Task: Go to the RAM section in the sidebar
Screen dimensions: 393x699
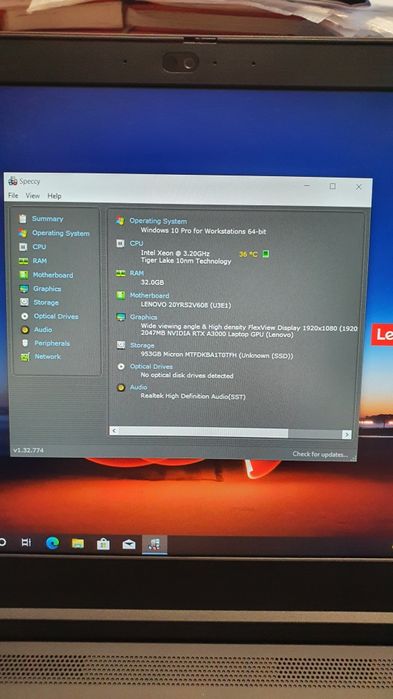Action: pyautogui.click(x=40, y=261)
